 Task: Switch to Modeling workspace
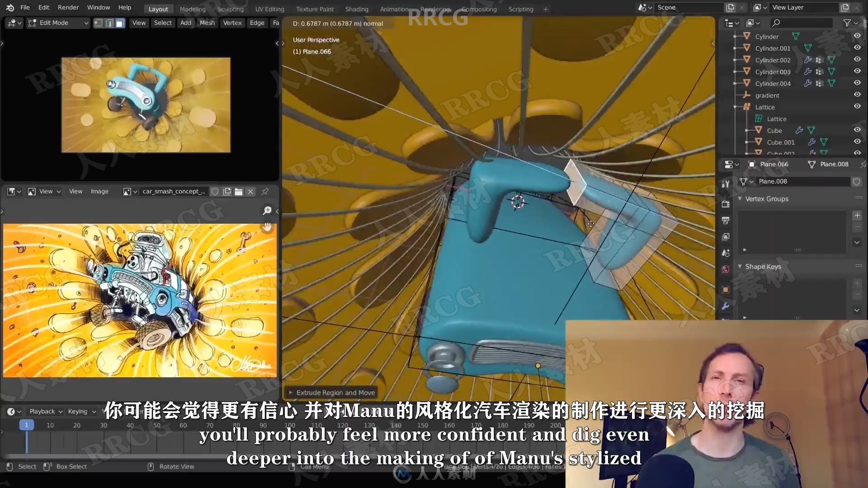coord(192,7)
